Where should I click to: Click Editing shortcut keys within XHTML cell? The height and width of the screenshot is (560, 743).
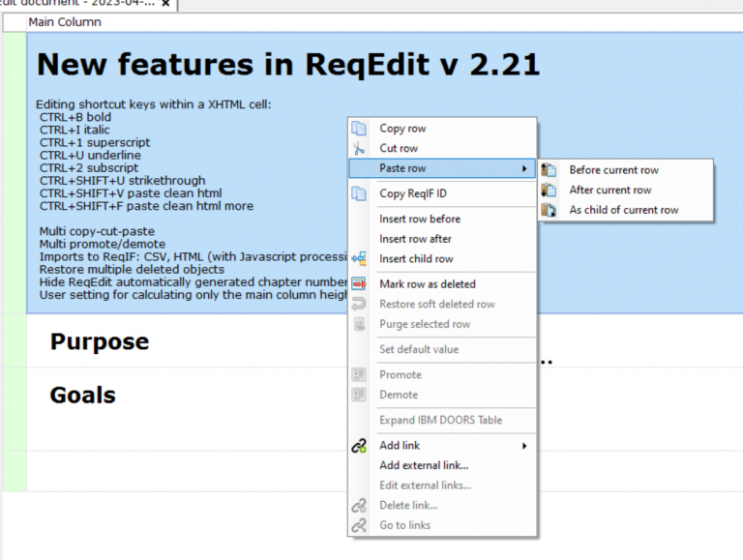pos(154,104)
